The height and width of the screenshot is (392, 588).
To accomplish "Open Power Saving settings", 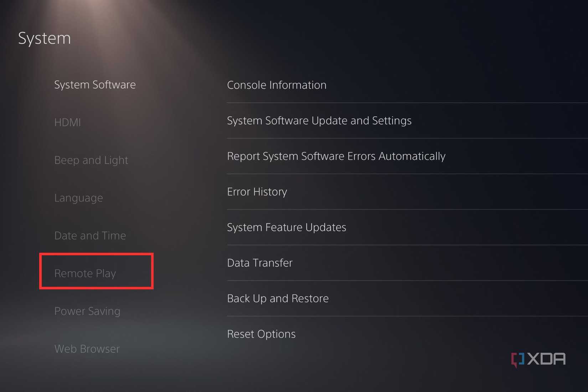I will click(87, 311).
